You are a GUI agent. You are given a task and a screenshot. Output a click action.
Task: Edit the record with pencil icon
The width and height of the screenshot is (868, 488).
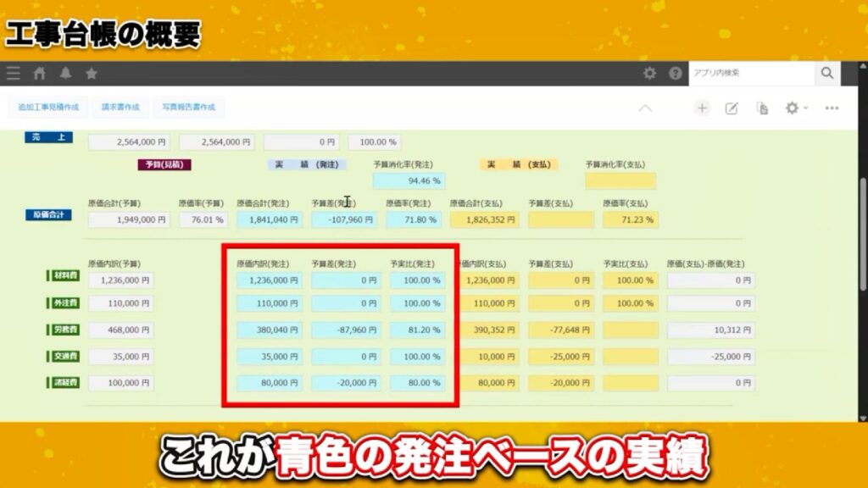pyautogui.click(x=732, y=108)
